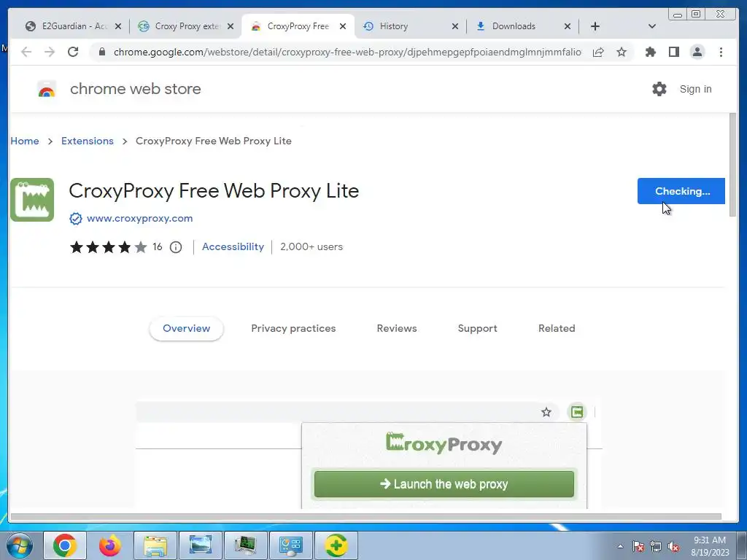
Task: Open Privacy practices tab
Action: point(293,329)
